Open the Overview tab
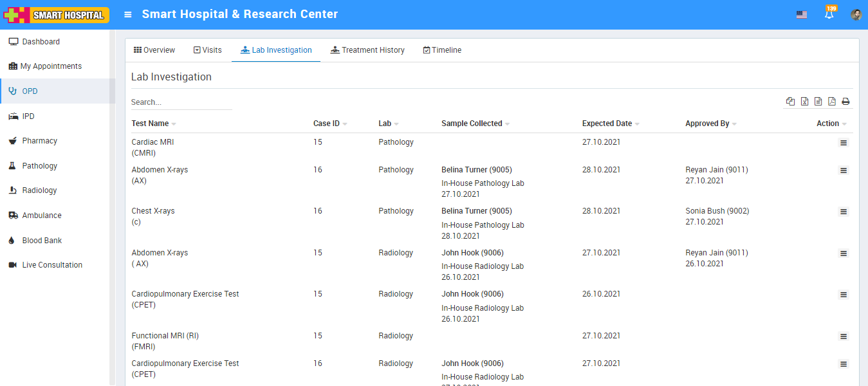The width and height of the screenshot is (868, 386). tap(154, 50)
